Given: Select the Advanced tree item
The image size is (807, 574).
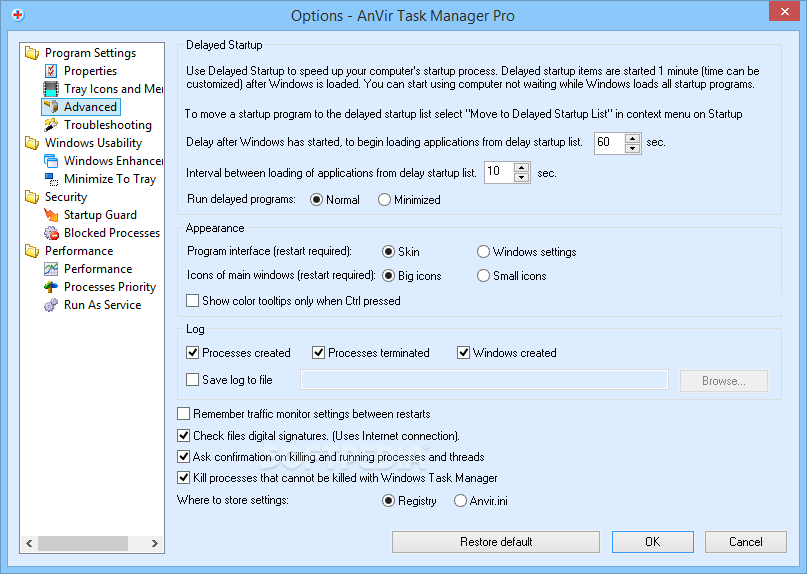Looking at the screenshot, I should (90, 107).
